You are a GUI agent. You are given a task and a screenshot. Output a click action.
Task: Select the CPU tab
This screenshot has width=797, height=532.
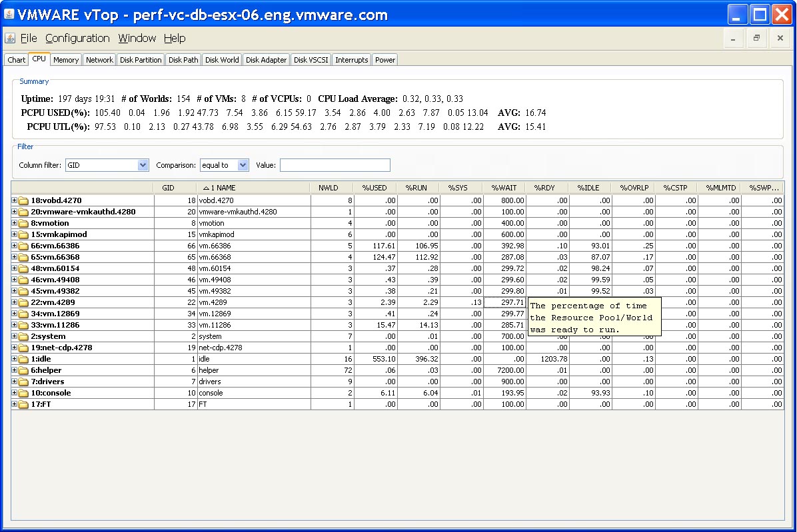39,59
